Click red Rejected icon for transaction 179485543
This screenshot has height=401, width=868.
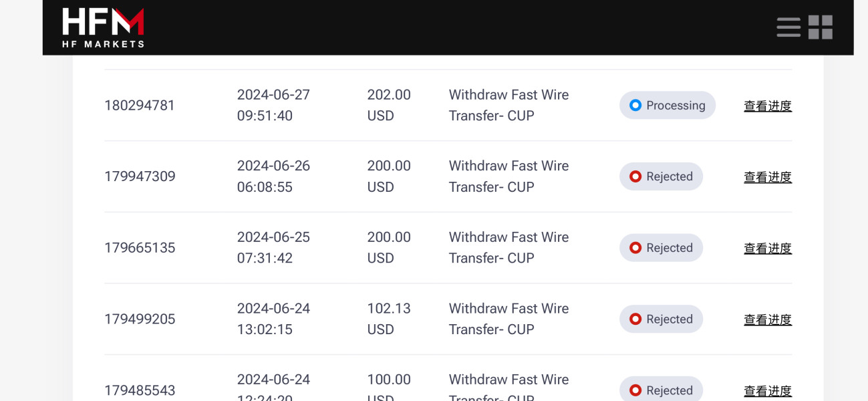pos(635,390)
